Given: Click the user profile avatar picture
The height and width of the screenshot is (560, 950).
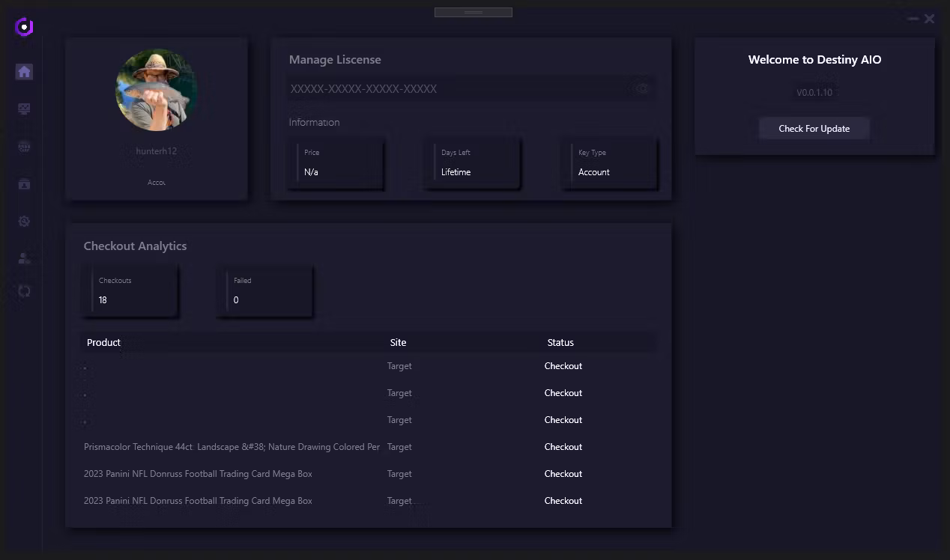Looking at the screenshot, I should click(157, 90).
